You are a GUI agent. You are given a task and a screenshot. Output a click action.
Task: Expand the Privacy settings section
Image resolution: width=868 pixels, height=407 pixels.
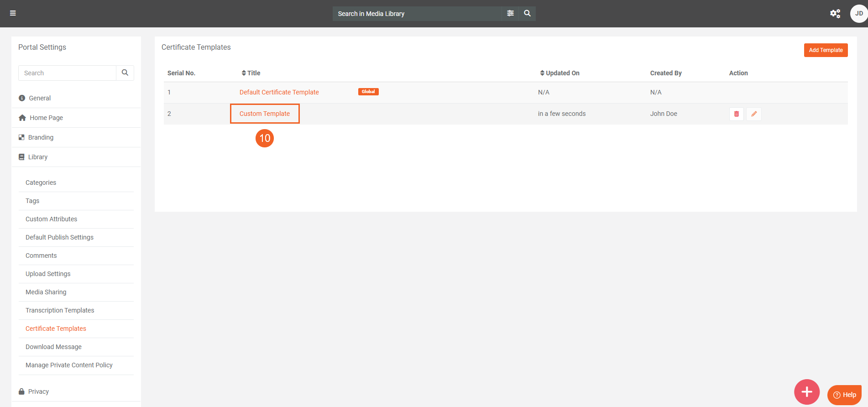pos(38,391)
